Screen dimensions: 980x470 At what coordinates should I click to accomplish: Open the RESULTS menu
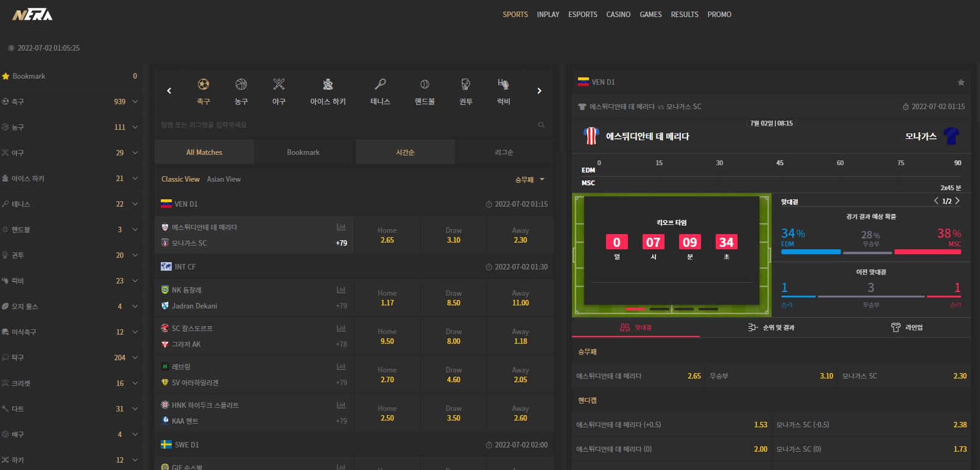685,15
